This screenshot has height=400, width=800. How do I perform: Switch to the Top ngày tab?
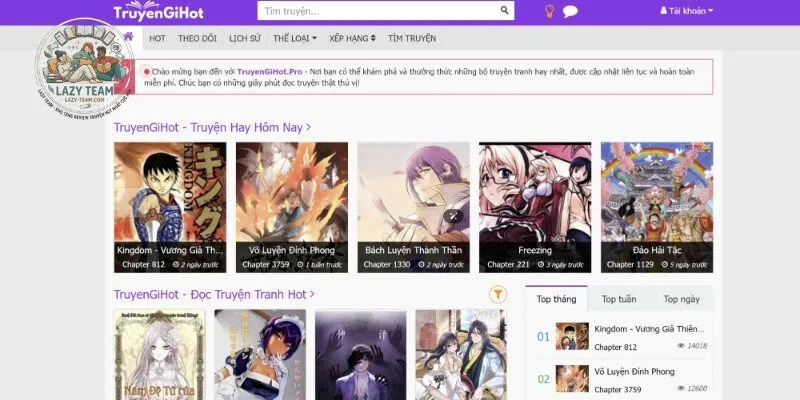point(681,299)
